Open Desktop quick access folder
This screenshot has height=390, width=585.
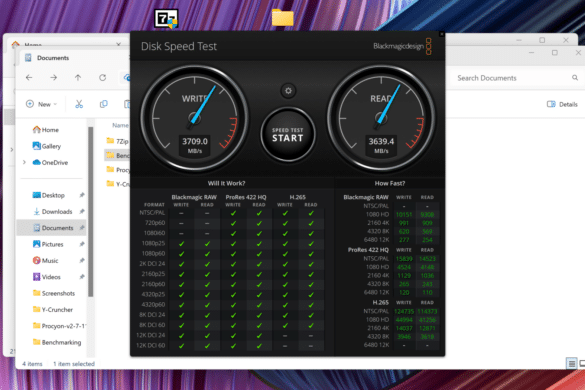pyautogui.click(x=49, y=195)
